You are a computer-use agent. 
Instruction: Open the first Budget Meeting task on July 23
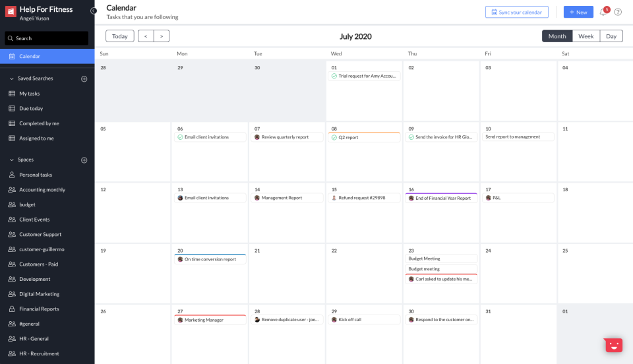pyautogui.click(x=441, y=258)
